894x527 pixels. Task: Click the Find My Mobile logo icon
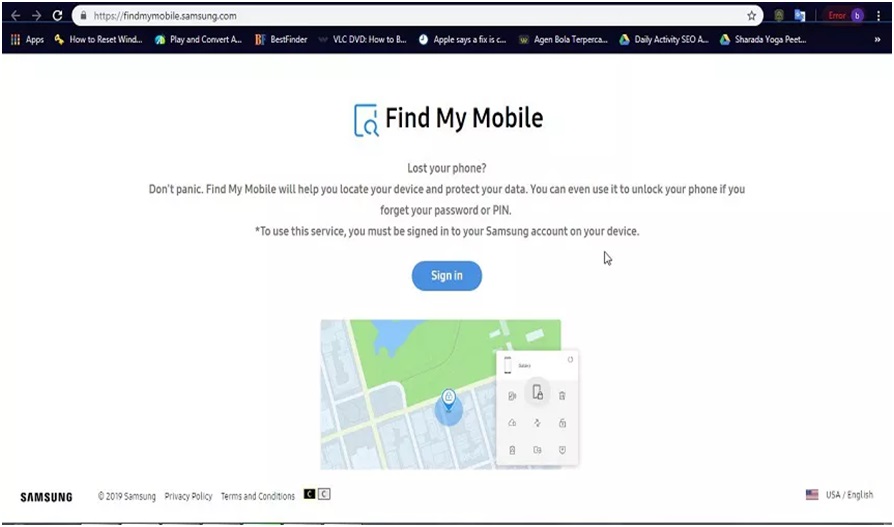[x=366, y=120]
